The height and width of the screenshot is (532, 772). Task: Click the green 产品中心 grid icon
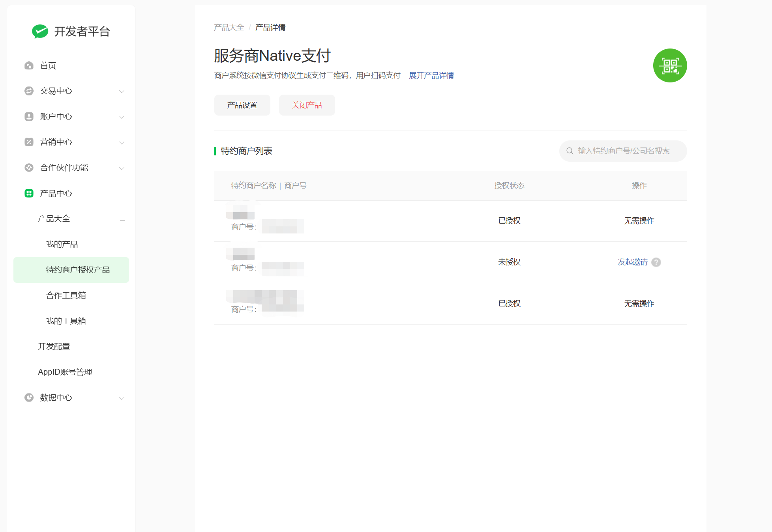click(29, 193)
